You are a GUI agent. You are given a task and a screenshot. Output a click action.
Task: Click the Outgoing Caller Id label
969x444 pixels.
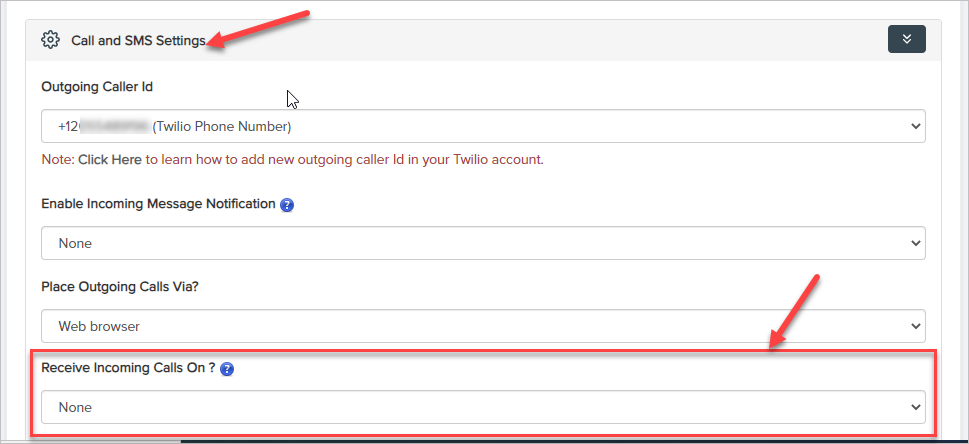(x=96, y=87)
